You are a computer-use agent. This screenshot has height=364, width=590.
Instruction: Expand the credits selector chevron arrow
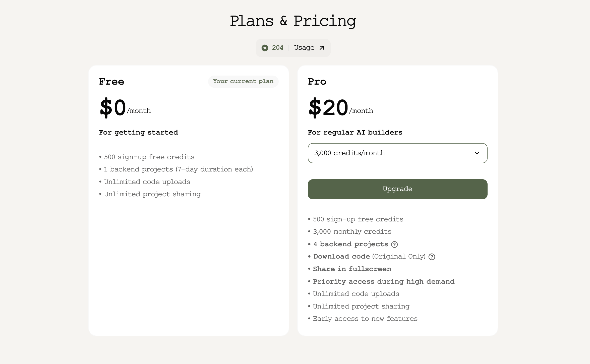point(477,153)
